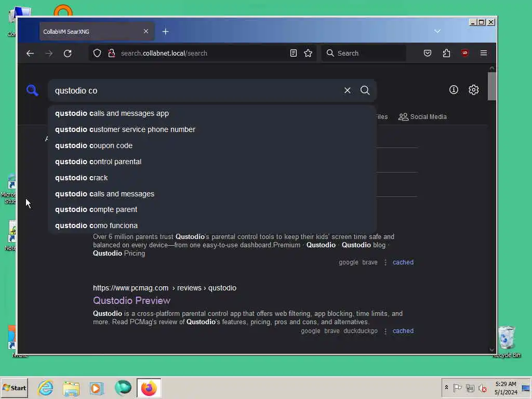Open the extensions puzzle icon
This screenshot has height=399, width=532.
(x=446, y=54)
